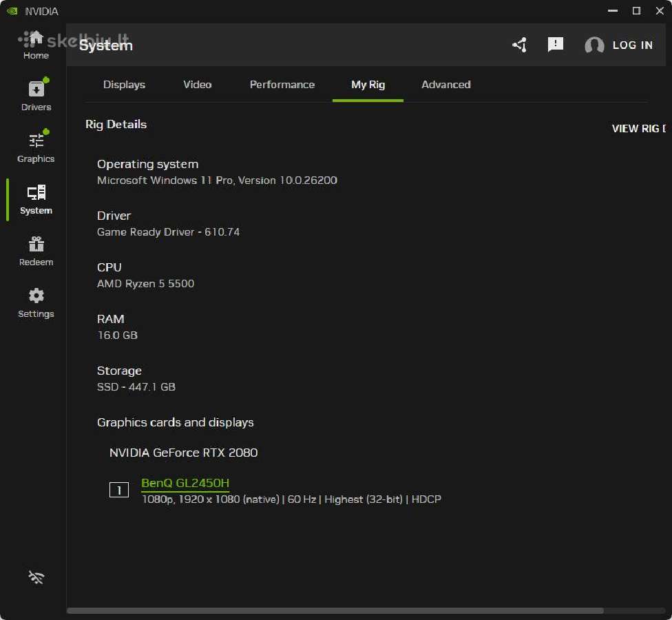Close the NVIDIA app window
Viewport: 672px width, 620px height.
click(x=660, y=11)
